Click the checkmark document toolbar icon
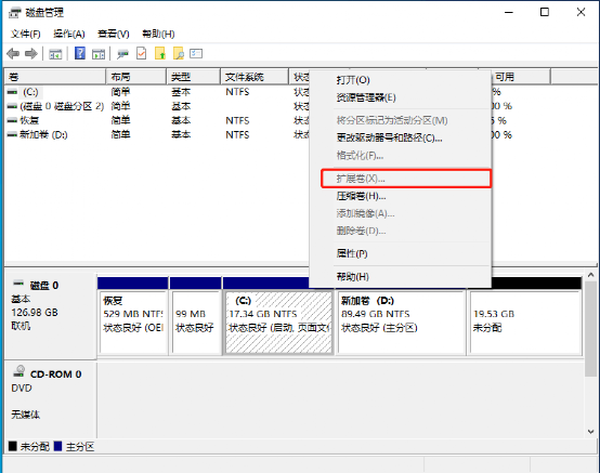The width and height of the screenshot is (600, 473). (142, 53)
